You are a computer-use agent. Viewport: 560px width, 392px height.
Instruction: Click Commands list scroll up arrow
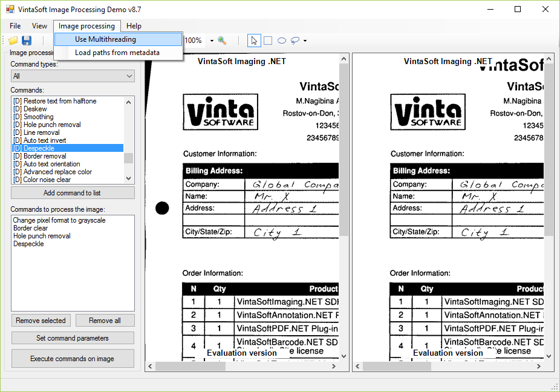pyautogui.click(x=129, y=102)
